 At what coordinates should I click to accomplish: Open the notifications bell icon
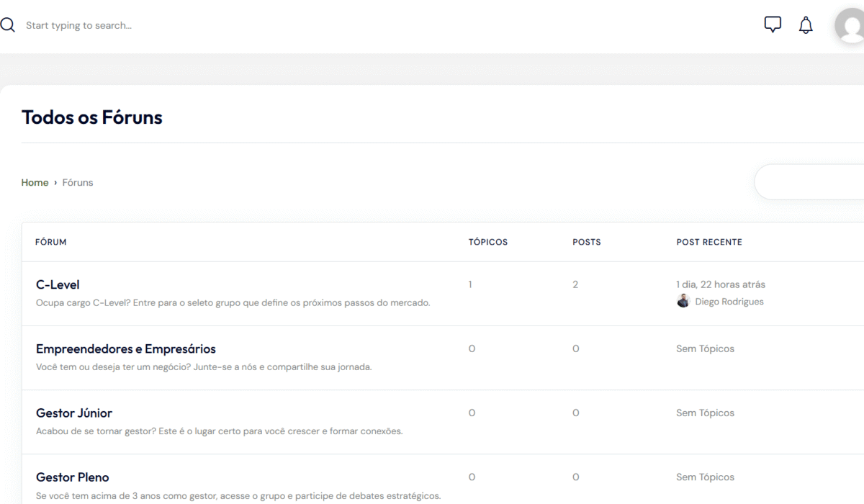tap(806, 26)
